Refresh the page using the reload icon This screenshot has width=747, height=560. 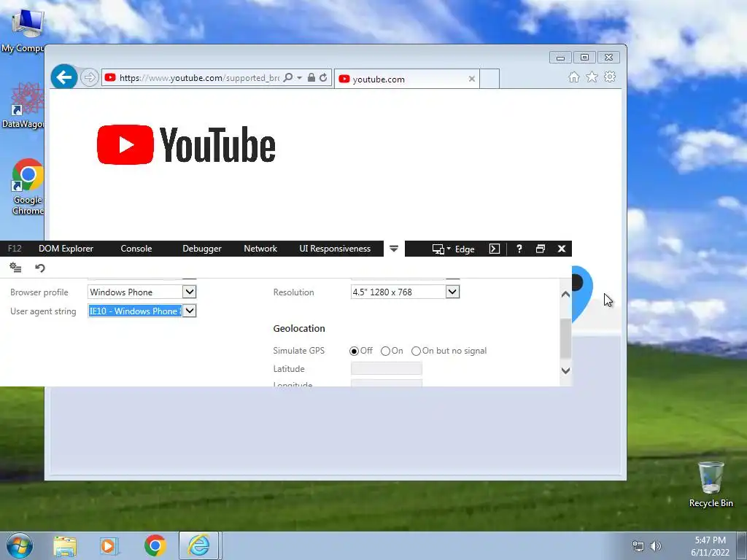323,77
